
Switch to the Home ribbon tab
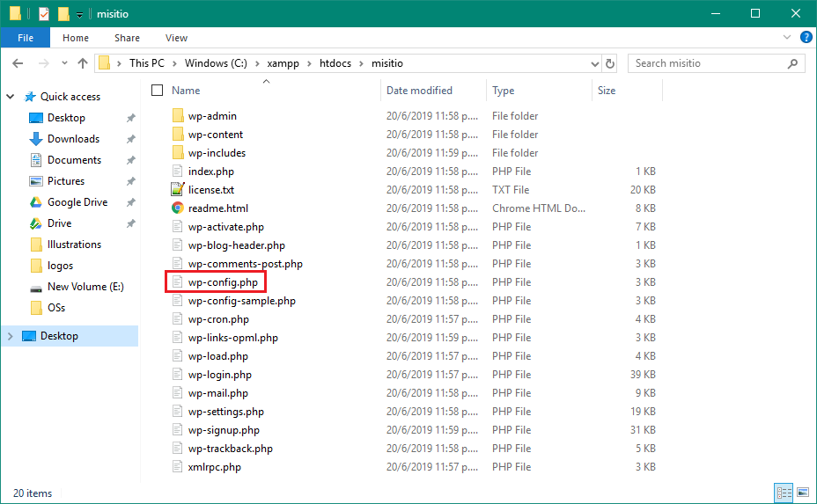[x=76, y=38]
